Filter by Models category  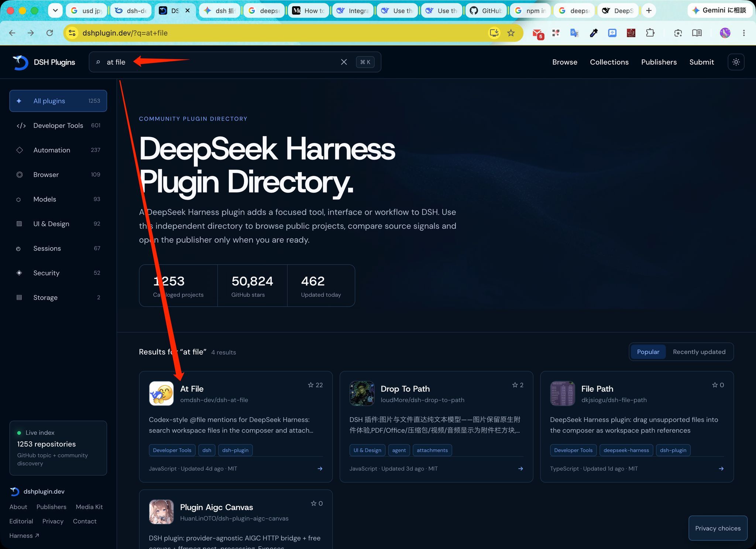(x=58, y=199)
